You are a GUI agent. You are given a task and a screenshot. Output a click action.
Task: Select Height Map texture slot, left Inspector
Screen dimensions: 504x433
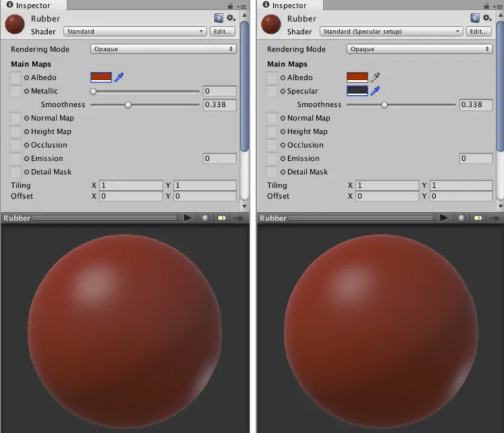(x=15, y=131)
